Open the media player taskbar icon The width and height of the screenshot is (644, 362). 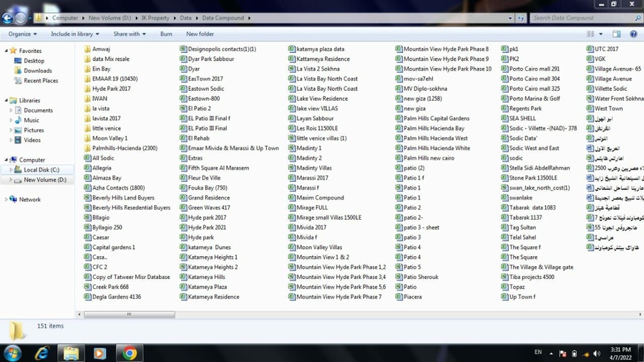click(x=99, y=353)
